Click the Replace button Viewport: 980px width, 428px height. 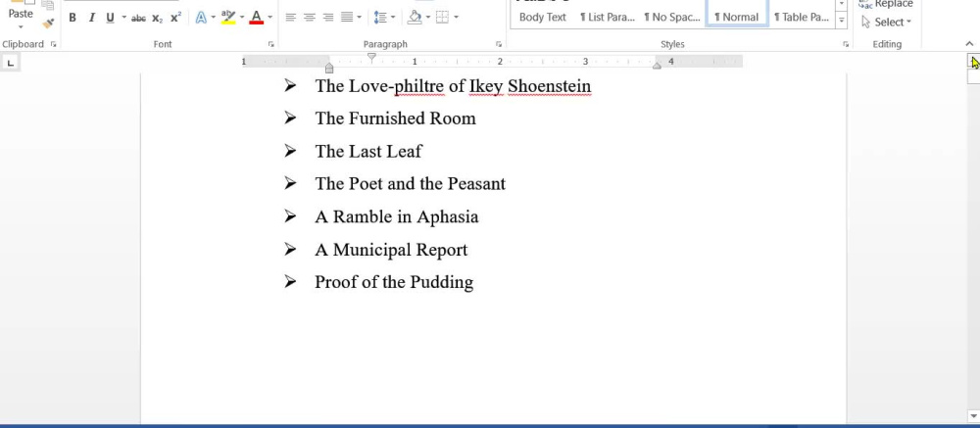pyautogui.click(x=886, y=4)
